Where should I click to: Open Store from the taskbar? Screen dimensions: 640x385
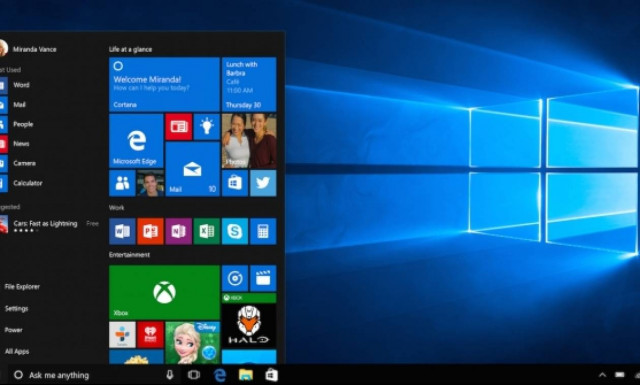tap(272, 375)
